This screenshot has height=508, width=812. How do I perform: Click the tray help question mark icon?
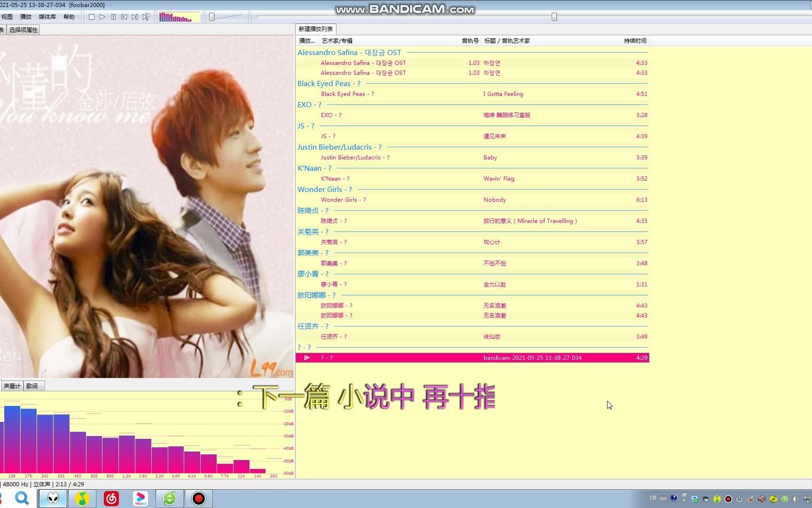tap(674, 498)
